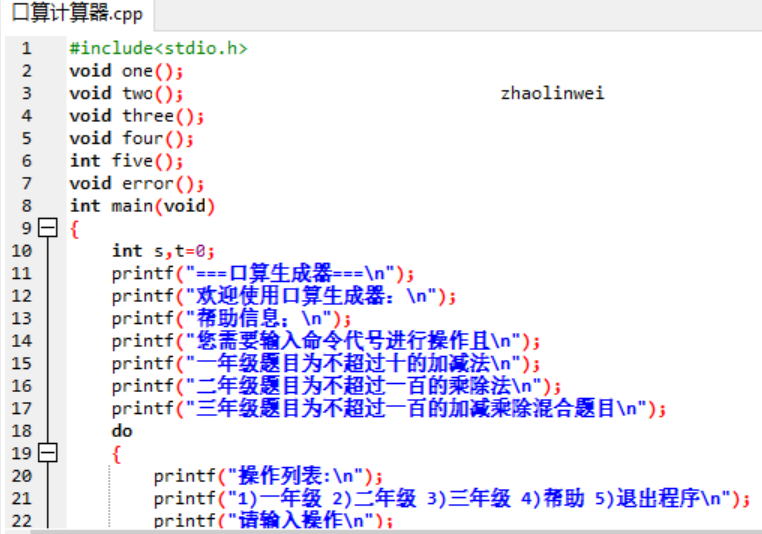Image resolution: width=762 pixels, height=534 pixels.
Task: Click the do keyword on line 18
Action: point(122,431)
